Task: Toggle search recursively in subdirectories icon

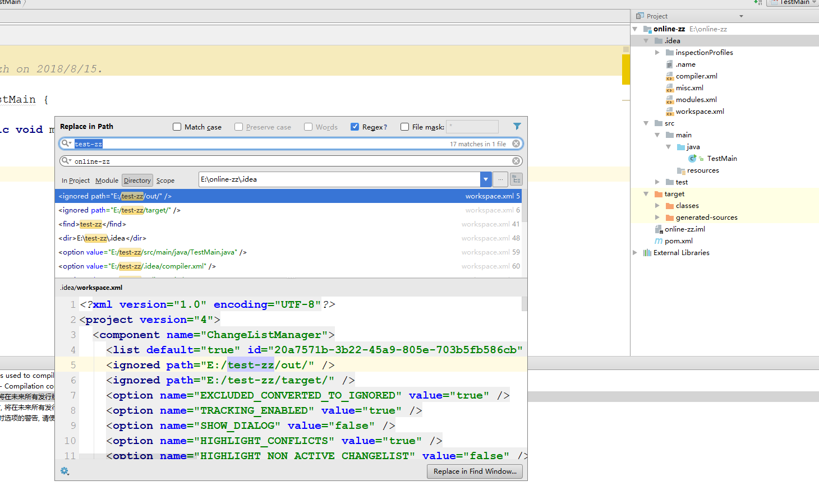Action: pyautogui.click(x=516, y=179)
